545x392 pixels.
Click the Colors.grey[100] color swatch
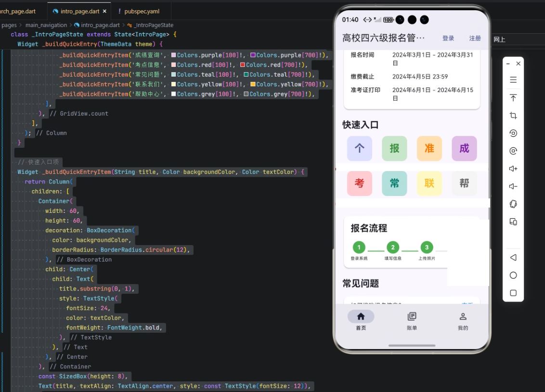coord(173,94)
